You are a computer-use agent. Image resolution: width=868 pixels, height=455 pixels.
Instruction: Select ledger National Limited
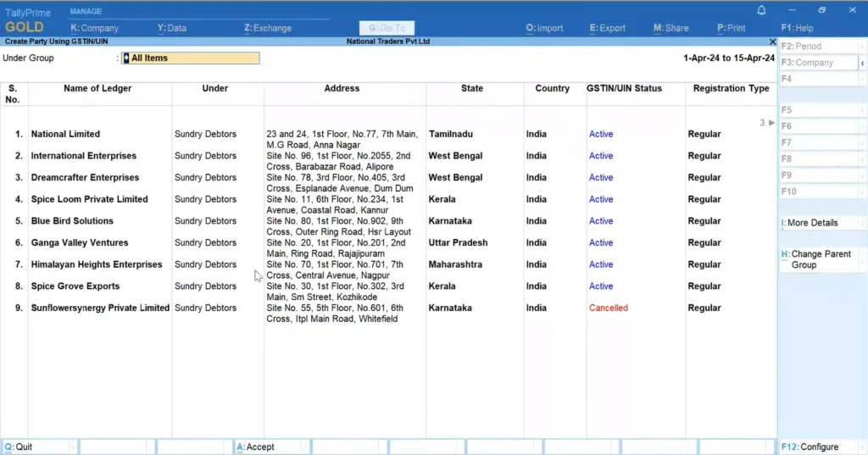65,135
